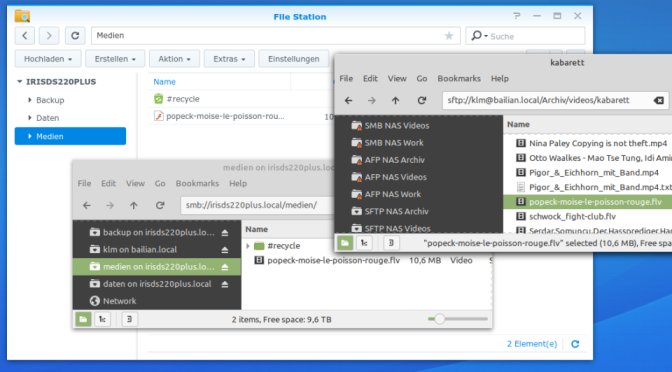Click back arrow in kabarett window

(x=348, y=100)
